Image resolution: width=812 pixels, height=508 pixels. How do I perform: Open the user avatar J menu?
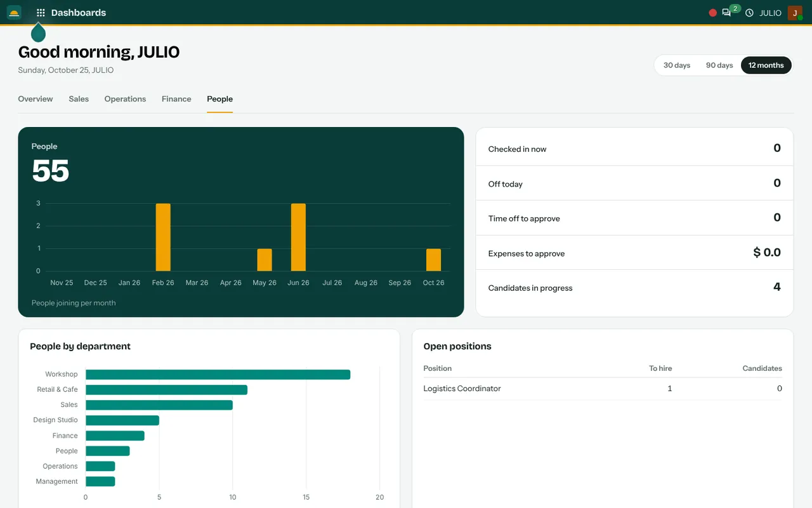(795, 13)
